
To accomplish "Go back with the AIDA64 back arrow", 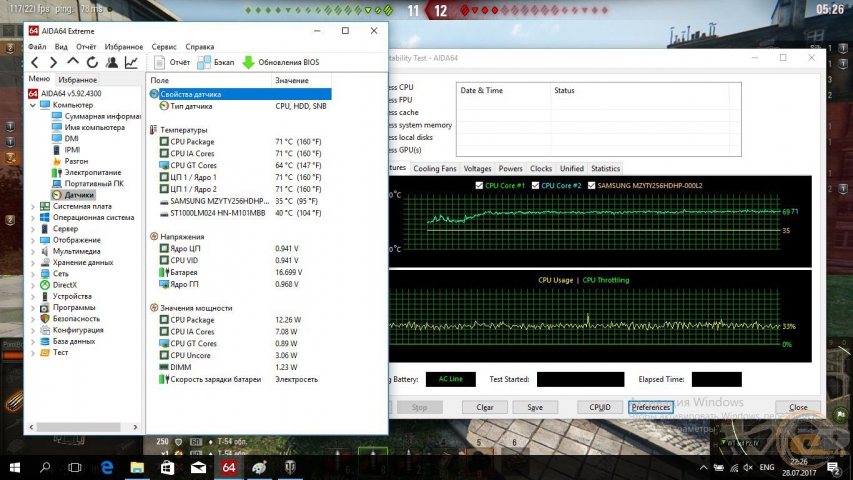I will pyautogui.click(x=35, y=63).
